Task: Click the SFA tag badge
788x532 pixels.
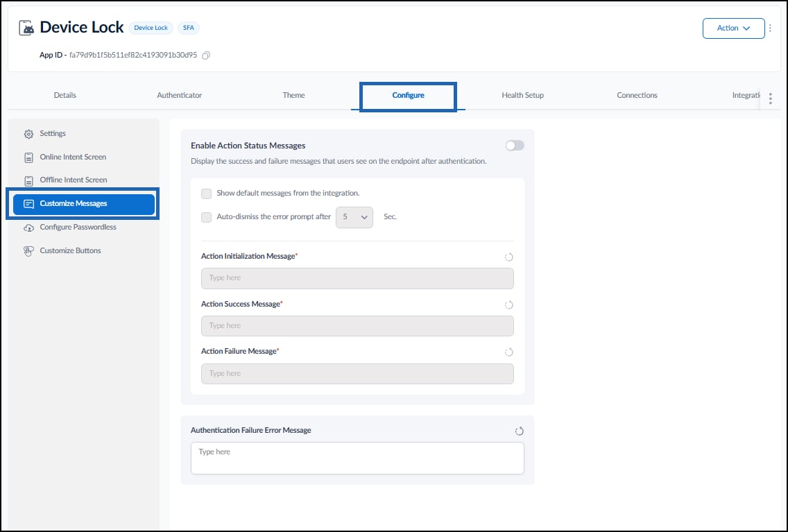Action: [189, 28]
